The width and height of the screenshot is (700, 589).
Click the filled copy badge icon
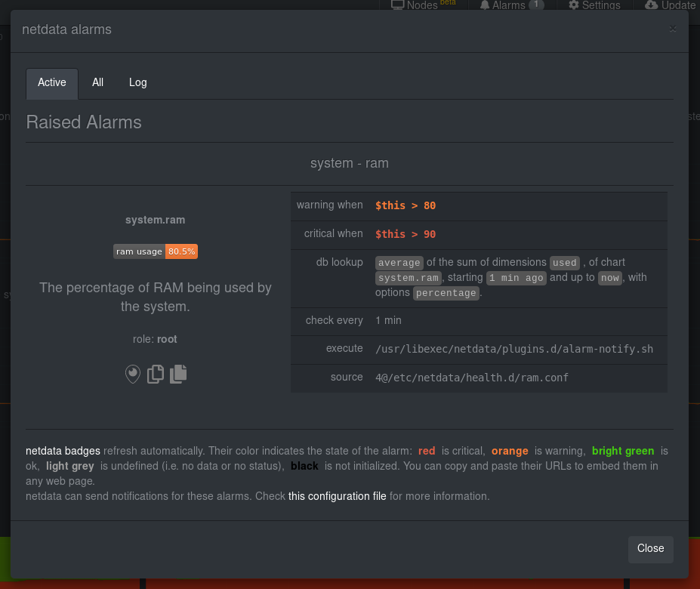pos(178,375)
